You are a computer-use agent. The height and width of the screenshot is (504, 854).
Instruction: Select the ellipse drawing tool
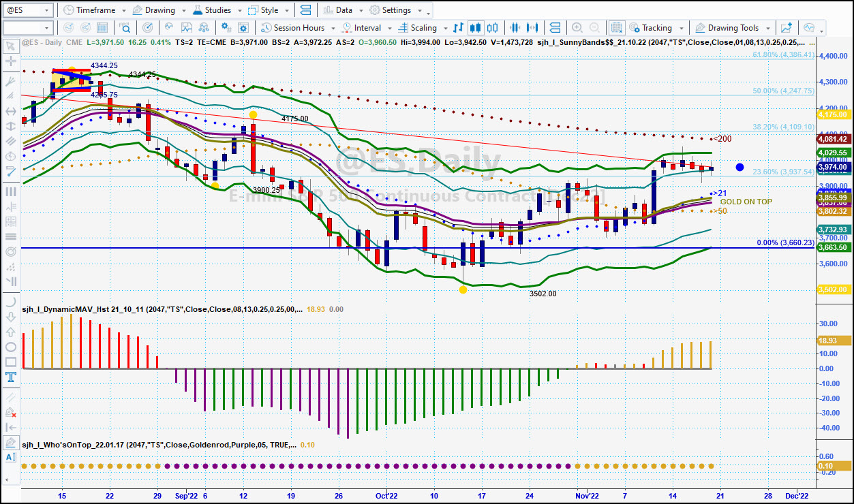11,347
